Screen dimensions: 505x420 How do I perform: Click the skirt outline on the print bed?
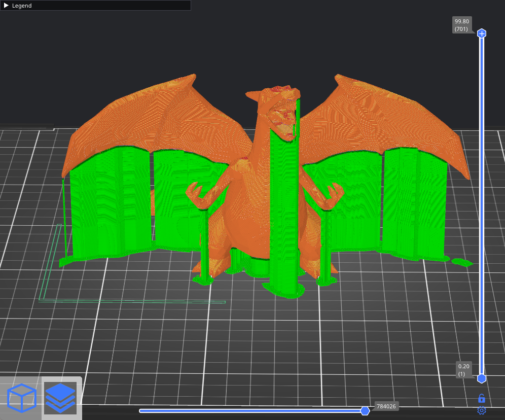coord(132,301)
